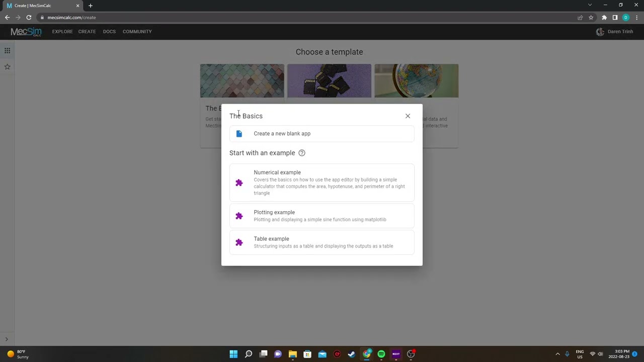Click the address bar with mecsimcalc.com/create
The width and height of the screenshot is (644, 362).
pos(71,18)
